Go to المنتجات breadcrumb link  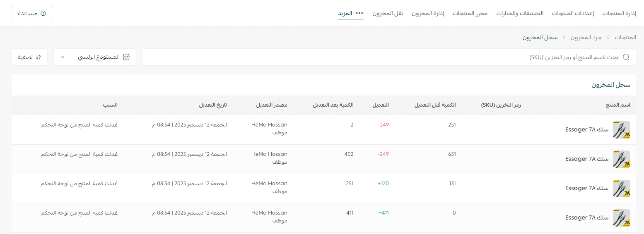point(625,37)
